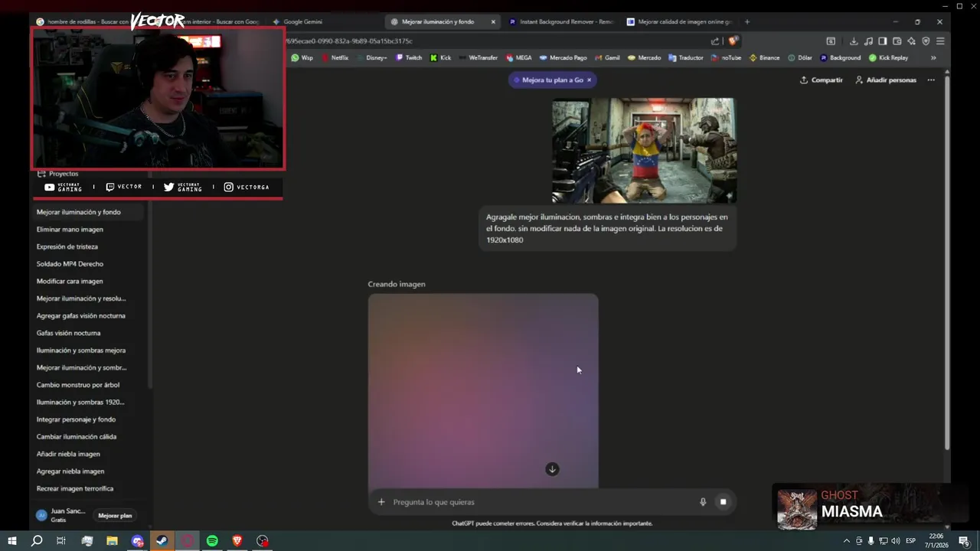Open Steam from the taskbar
Image resolution: width=980 pixels, height=551 pixels.
pos(162,541)
